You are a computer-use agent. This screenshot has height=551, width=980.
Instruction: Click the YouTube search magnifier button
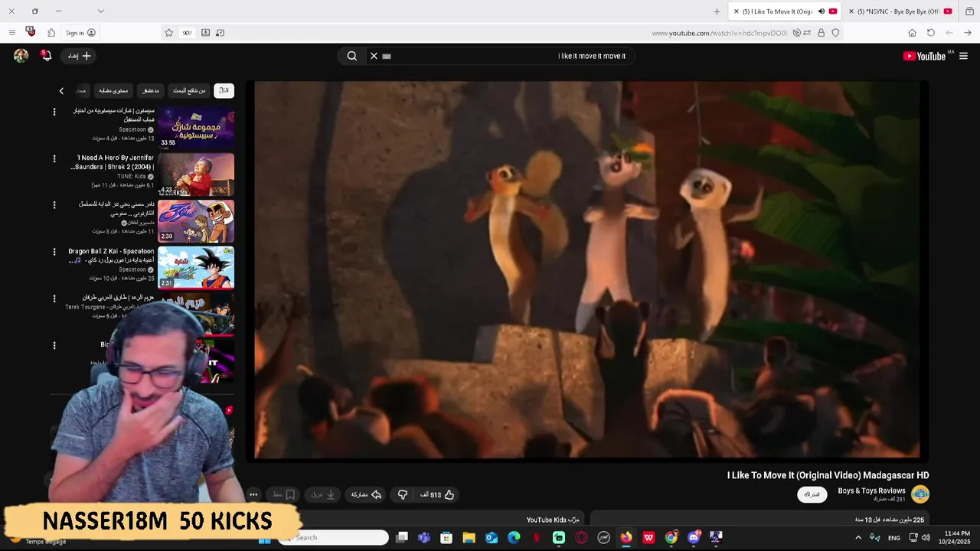[352, 56]
